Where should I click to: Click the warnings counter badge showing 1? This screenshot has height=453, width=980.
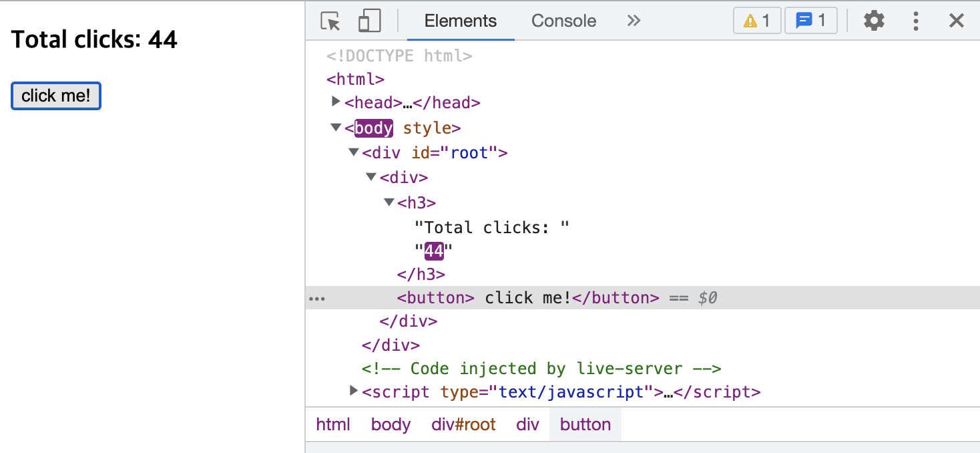pyautogui.click(x=757, y=21)
